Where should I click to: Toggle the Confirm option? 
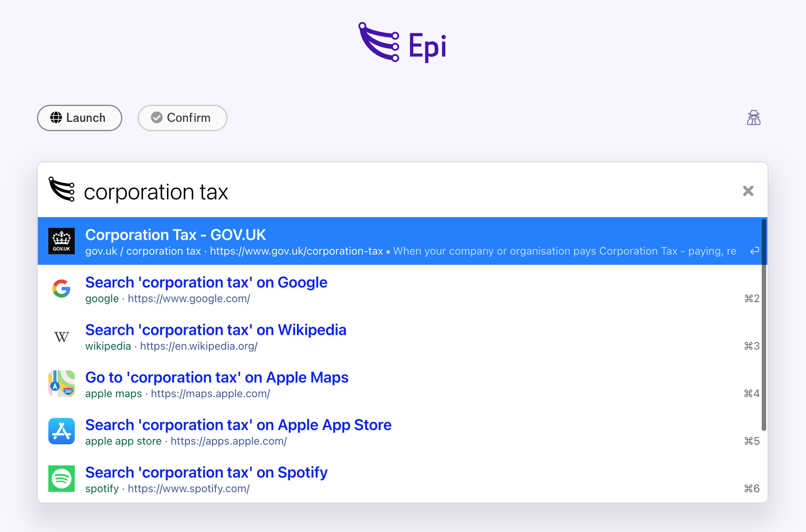click(182, 118)
